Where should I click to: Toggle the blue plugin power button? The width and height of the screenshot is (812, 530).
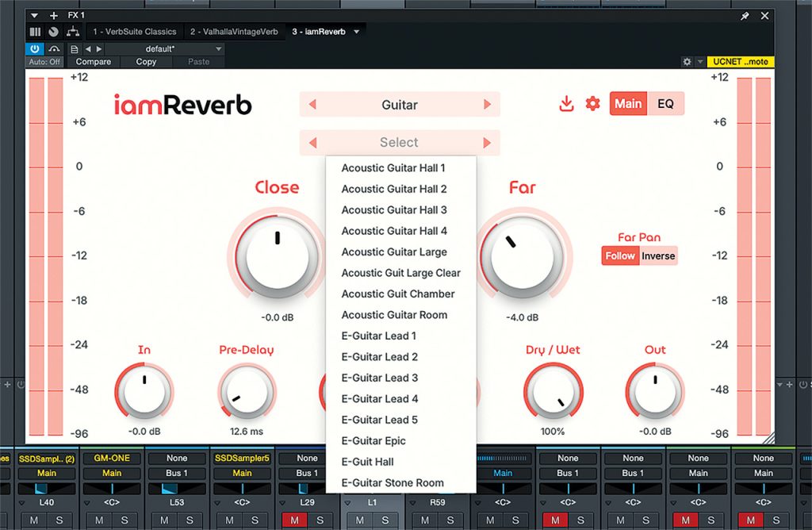click(x=35, y=48)
